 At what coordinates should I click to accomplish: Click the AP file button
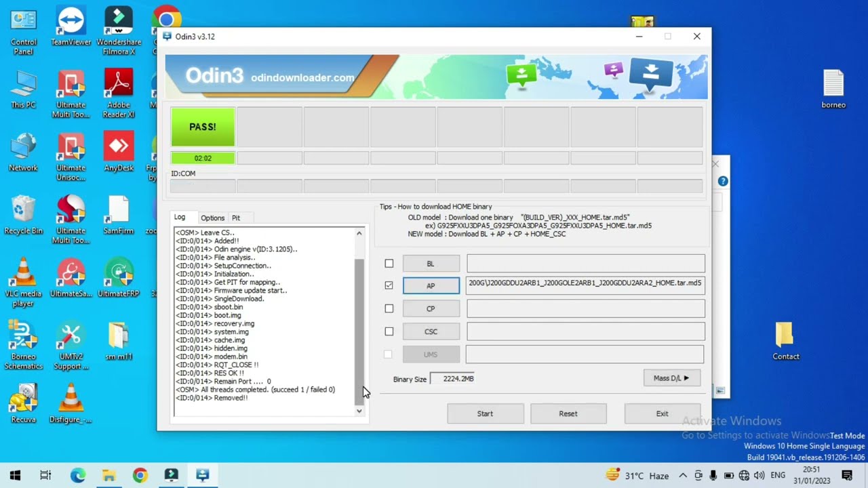tap(431, 286)
